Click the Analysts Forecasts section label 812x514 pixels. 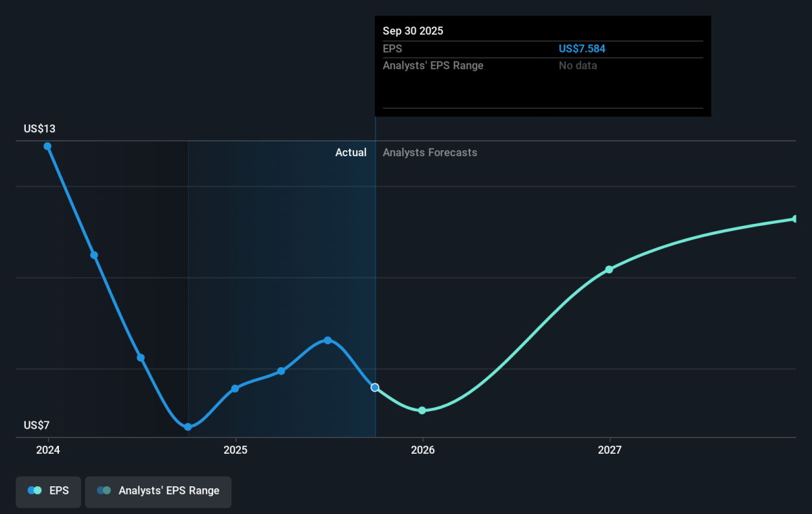(x=430, y=153)
